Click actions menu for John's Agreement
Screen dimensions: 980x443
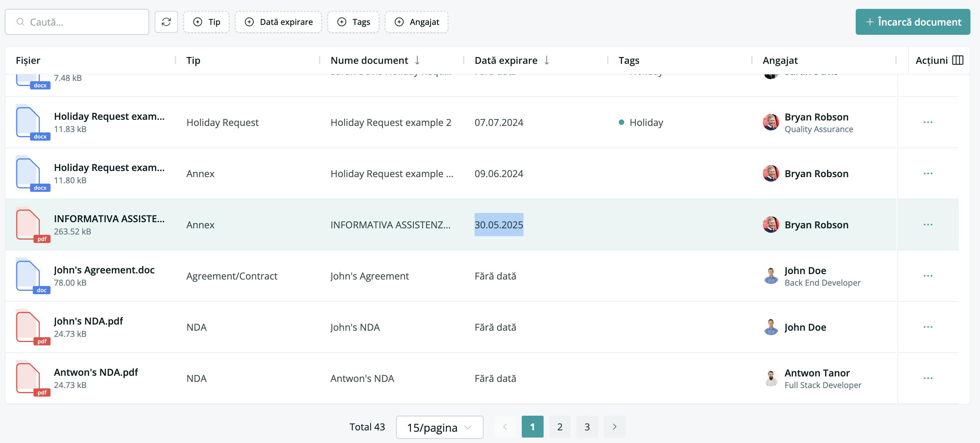pyautogui.click(x=928, y=275)
